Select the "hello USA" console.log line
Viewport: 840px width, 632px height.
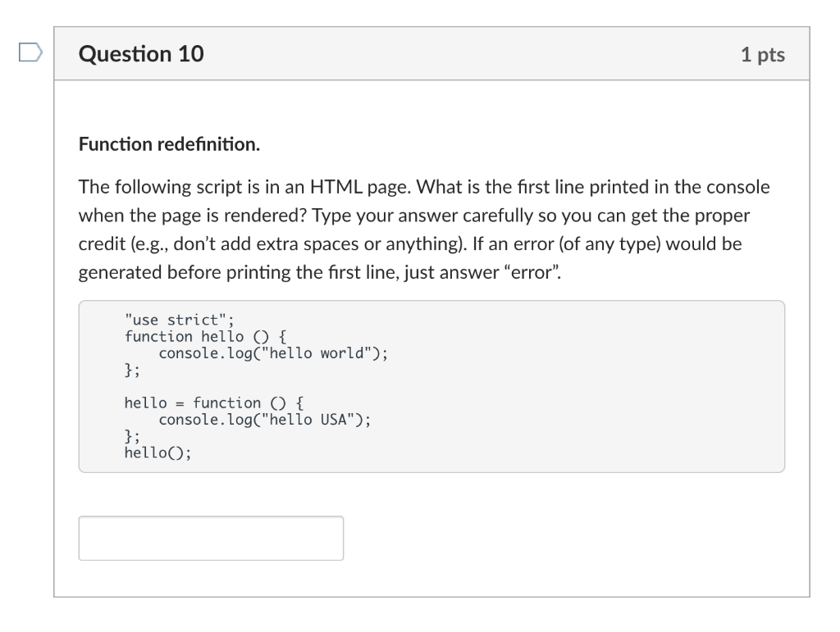263,419
